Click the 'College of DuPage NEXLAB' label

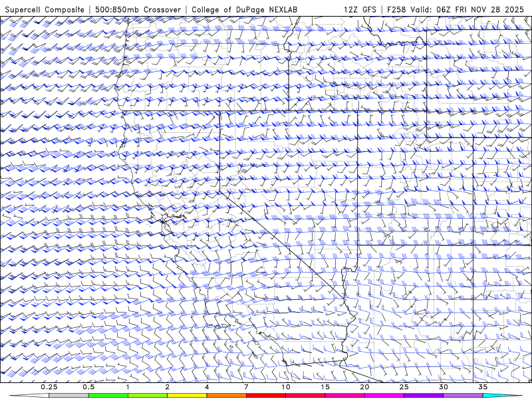[244, 9]
